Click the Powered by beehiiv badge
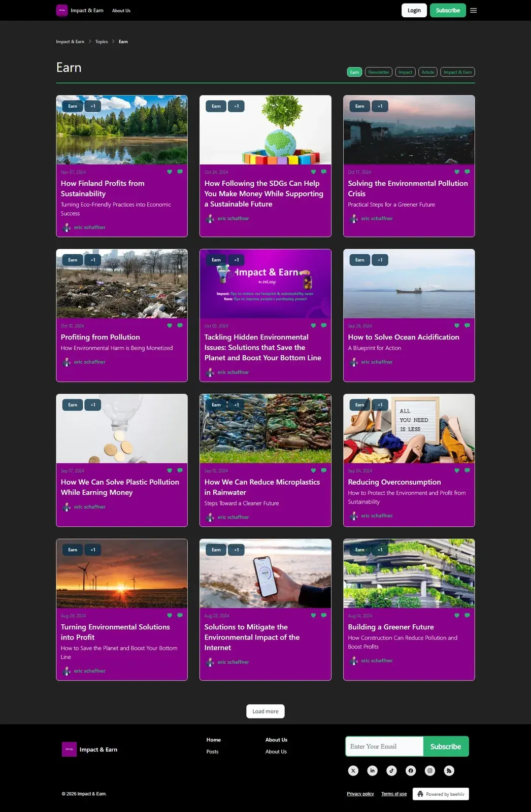Image resolution: width=531 pixels, height=812 pixels. point(441,794)
